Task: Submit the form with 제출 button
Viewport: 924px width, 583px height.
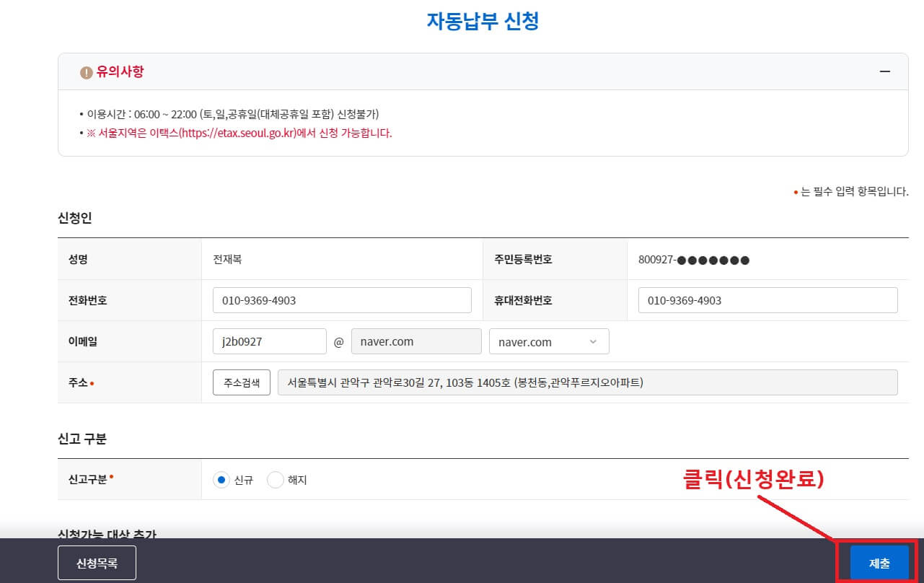Action: tap(879, 563)
